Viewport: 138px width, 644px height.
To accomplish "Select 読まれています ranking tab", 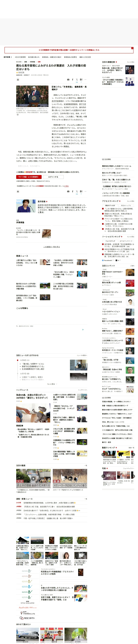I will pyautogui.click(x=110, y=206).
